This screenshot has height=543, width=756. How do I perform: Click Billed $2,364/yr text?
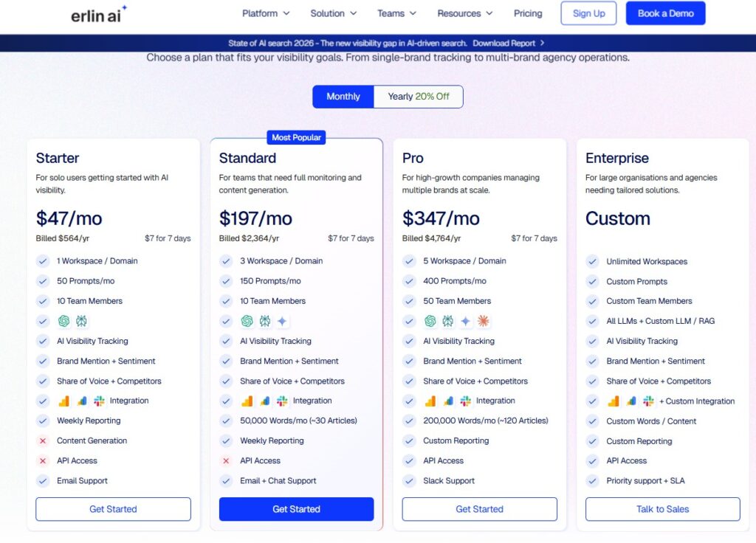[x=250, y=238]
